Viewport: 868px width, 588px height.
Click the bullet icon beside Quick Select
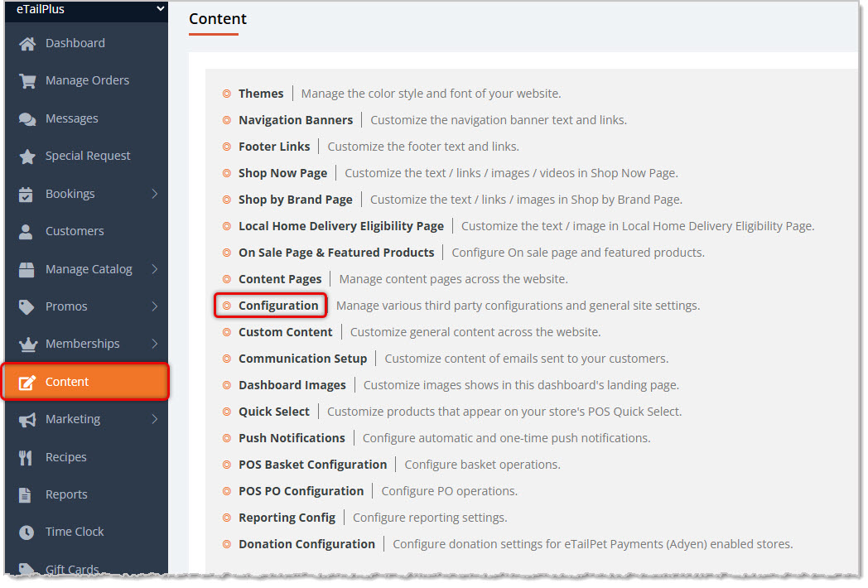click(226, 412)
